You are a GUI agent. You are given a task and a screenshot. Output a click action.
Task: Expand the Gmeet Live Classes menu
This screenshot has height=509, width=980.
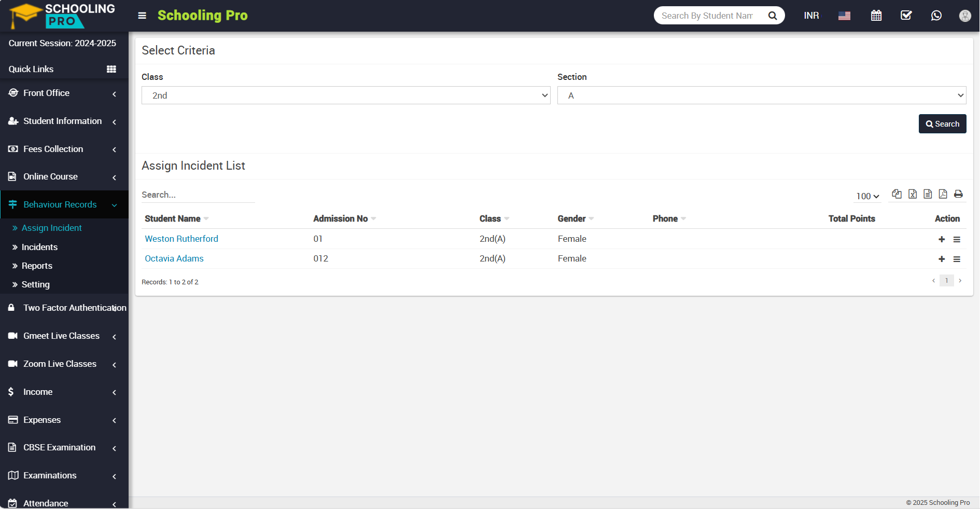(64, 336)
